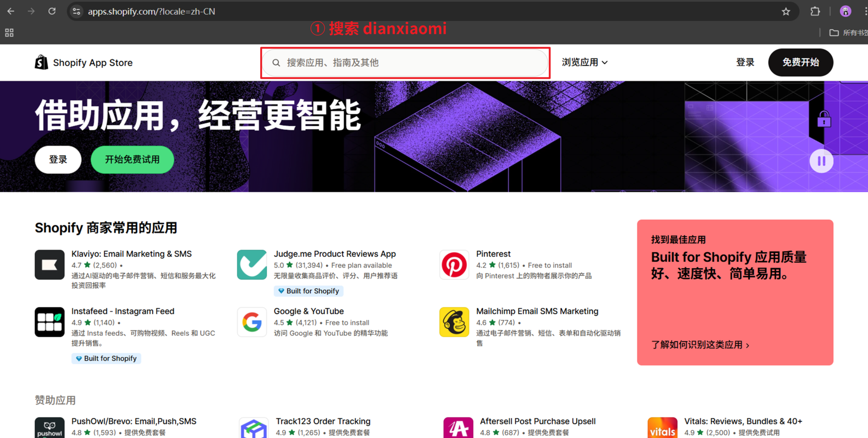Open the Judge.me checkmark app icon
The height and width of the screenshot is (438, 868).
point(252,265)
